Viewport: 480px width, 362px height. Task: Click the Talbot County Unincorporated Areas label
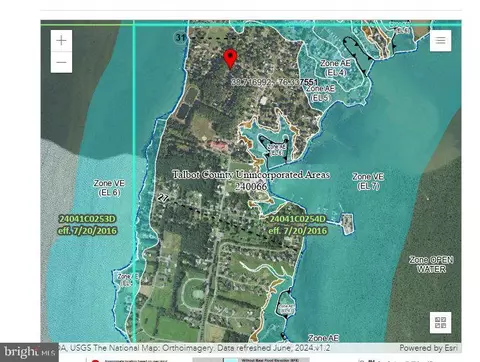251,175
